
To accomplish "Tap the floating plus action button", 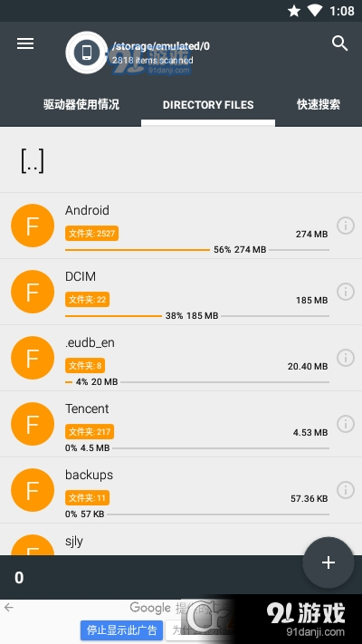I will pos(329,562).
